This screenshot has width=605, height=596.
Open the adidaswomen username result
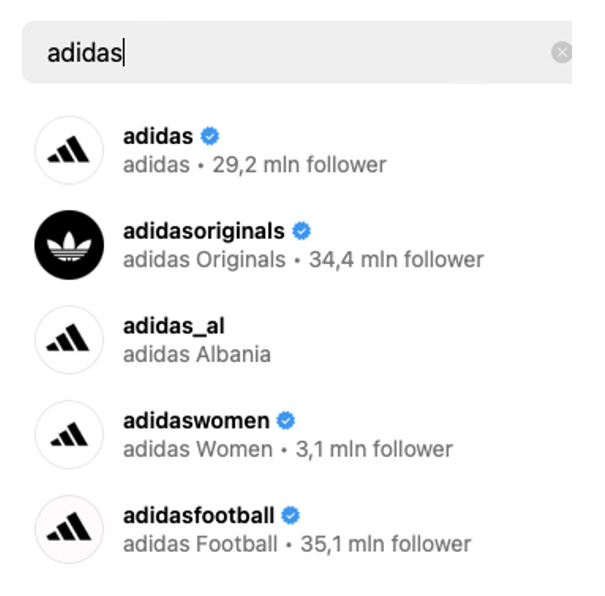[196, 420]
